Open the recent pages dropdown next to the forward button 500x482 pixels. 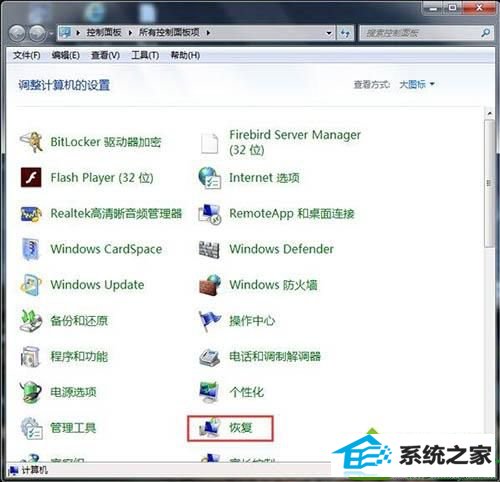tap(51, 34)
